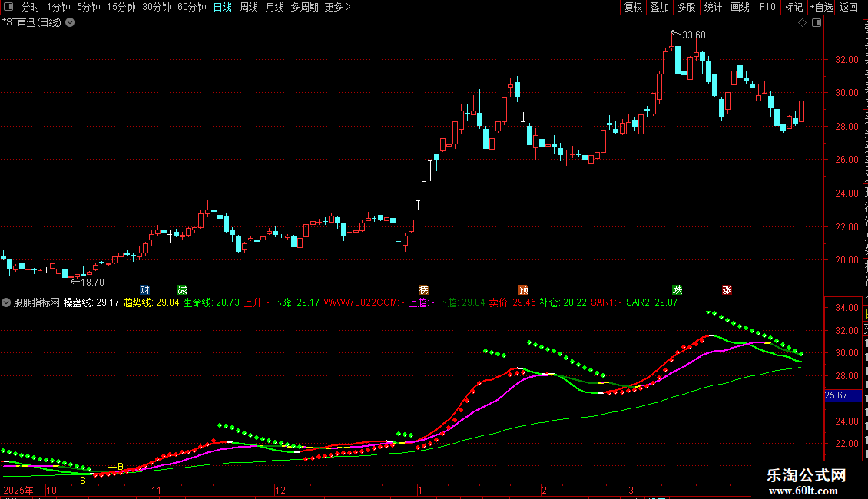The image size is (868, 499).
Task: Toggle the 复权 price adjustment option
Action: coord(633,7)
